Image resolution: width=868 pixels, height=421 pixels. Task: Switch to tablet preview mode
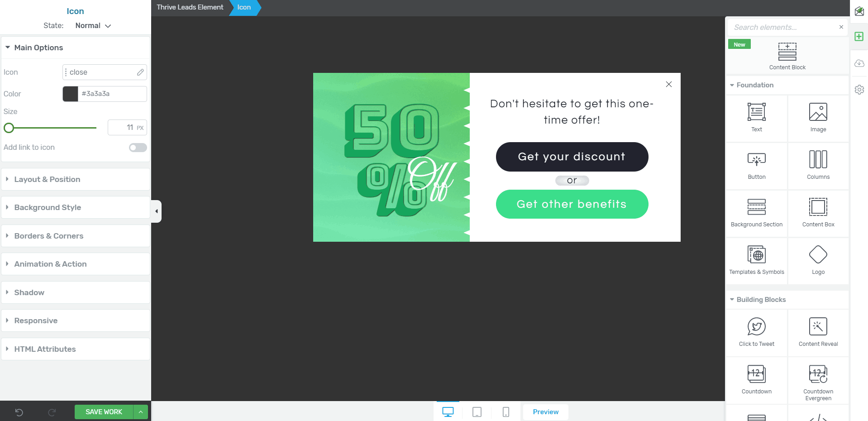point(477,412)
